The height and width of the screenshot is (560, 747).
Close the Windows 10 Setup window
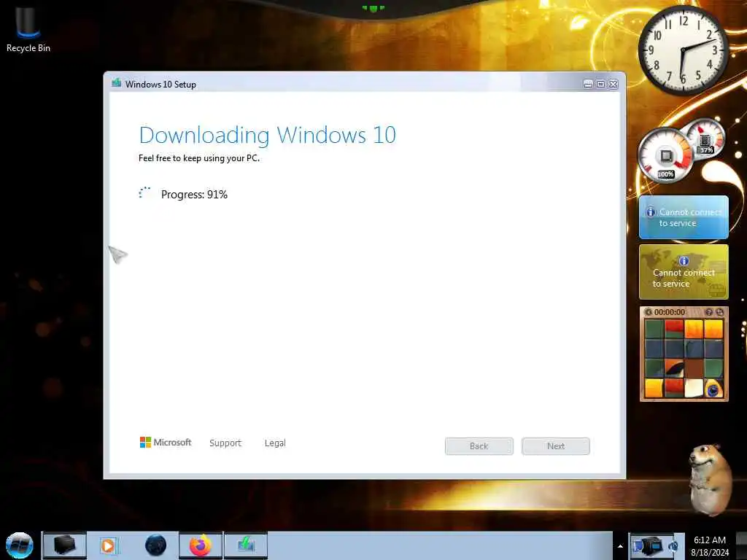pyautogui.click(x=614, y=85)
